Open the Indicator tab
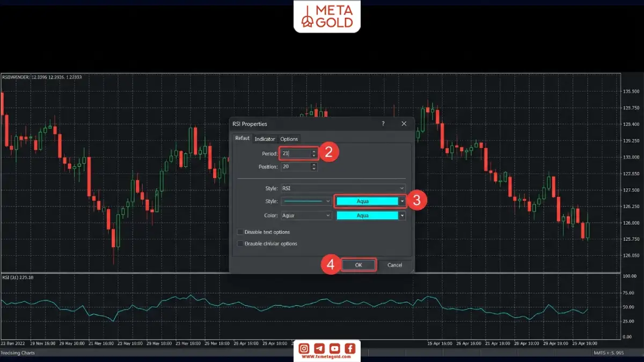This screenshot has height=362, width=644. pos(265,139)
